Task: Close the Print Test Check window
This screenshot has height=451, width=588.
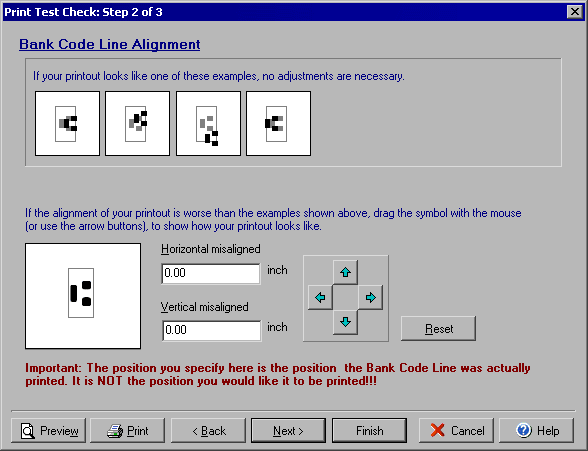Action: pyautogui.click(x=574, y=12)
